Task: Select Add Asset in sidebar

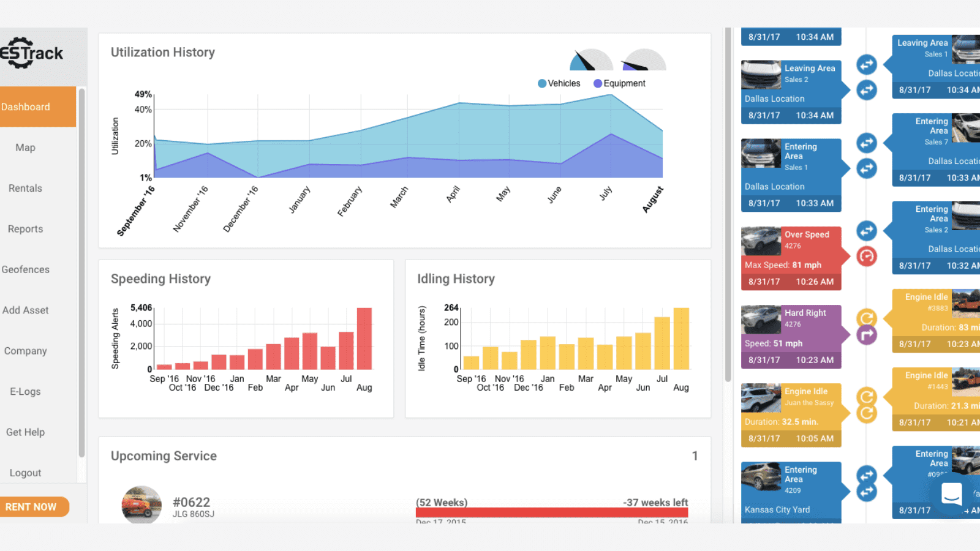Action: click(x=25, y=310)
